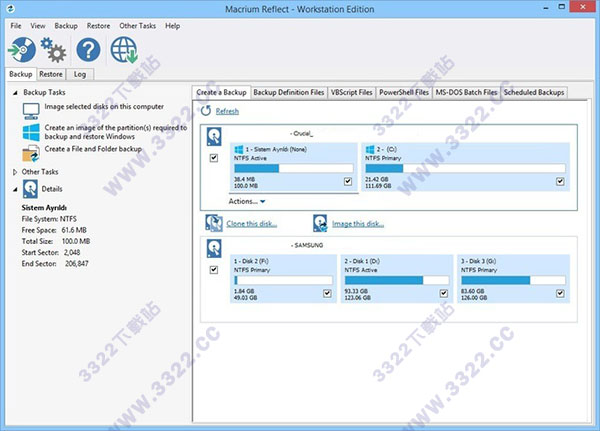Open the Other Tasks menu

137,26
